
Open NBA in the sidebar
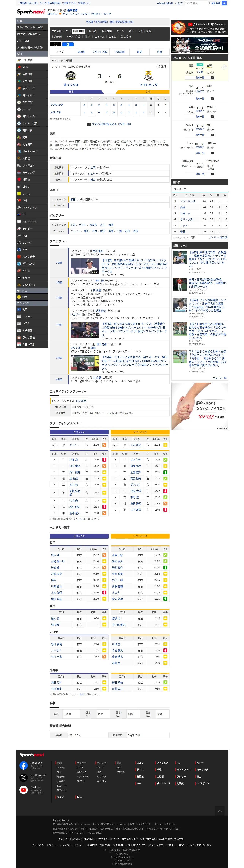(x=32, y=249)
